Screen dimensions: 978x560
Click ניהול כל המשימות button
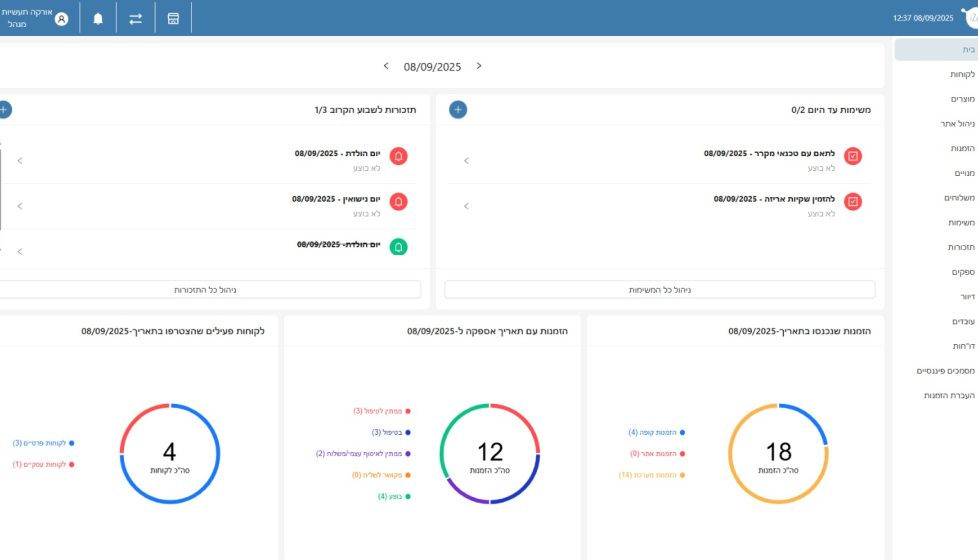pyautogui.click(x=659, y=290)
